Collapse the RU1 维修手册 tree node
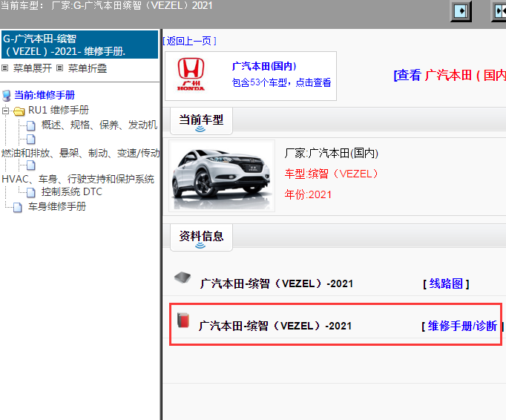 pos(5,111)
